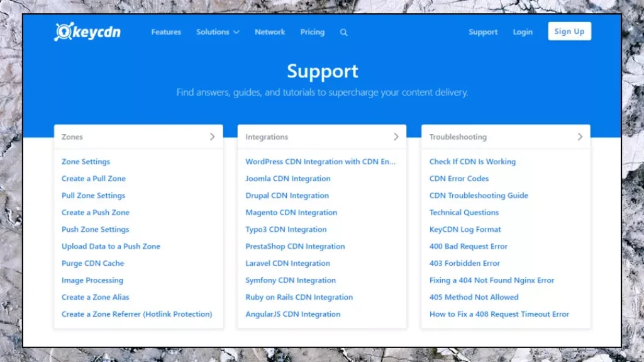The height and width of the screenshot is (362, 644).
Task: Expand the Zones section chevron
Action: click(212, 137)
